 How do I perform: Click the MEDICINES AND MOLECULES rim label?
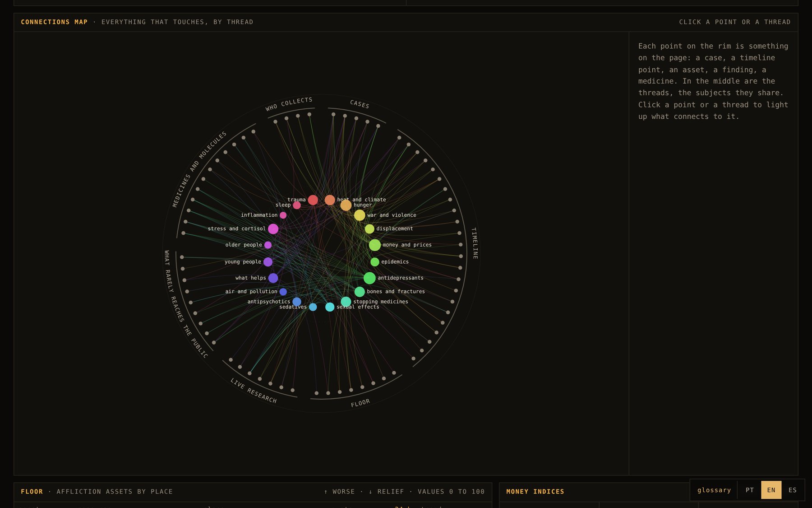(199, 169)
